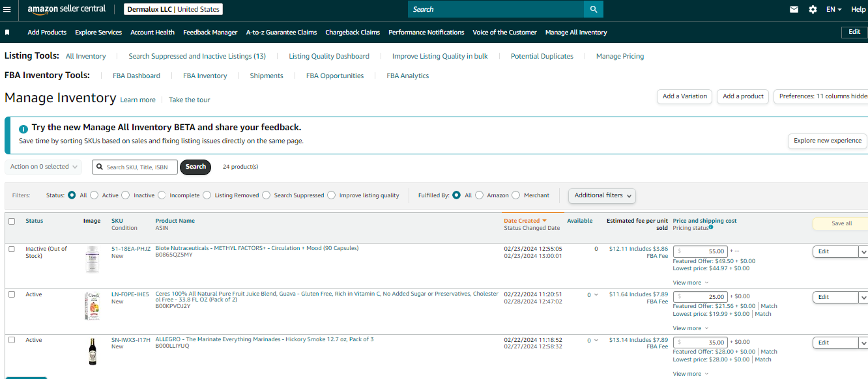Open the hamburger navigation menu
Image resolution: width=868 pixels, height=379 pixels.
pos(8,9)
